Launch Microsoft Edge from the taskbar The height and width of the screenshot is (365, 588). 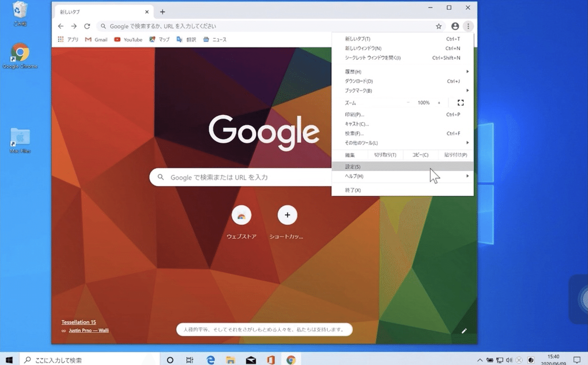pyautogui.click(x=211, y=360)
